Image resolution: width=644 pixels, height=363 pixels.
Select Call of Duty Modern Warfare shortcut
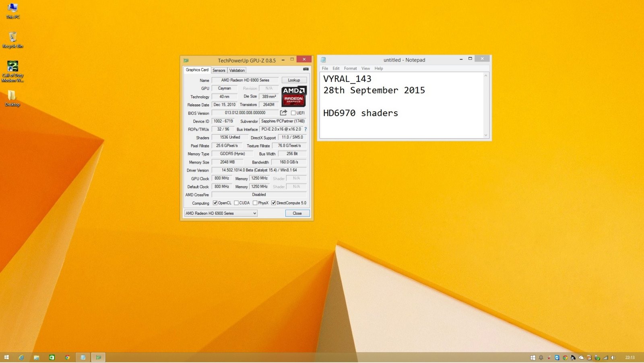pos(12,71)
